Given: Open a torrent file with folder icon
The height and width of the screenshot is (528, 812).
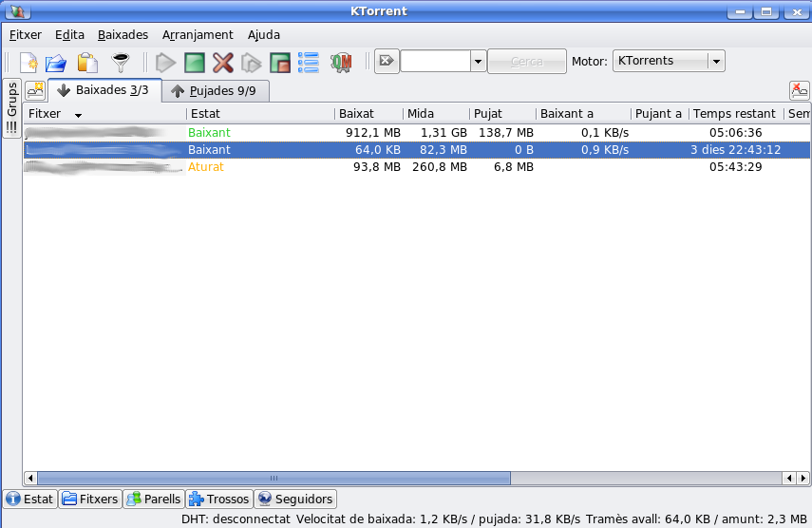Looking at the screenshot, I should (56, 64).
